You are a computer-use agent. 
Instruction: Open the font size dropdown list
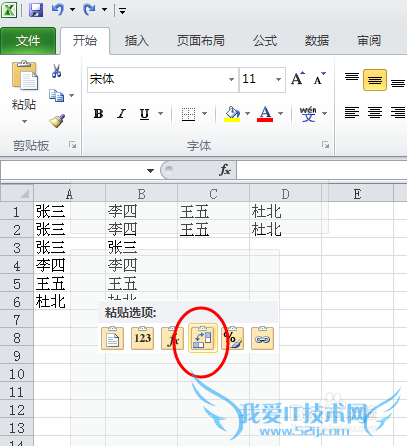pyautogui.click(x=278, y=80)
